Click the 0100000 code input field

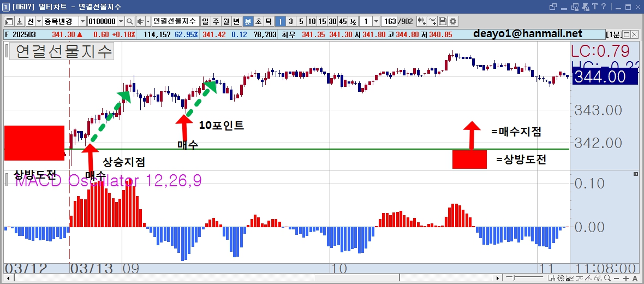(x=102, y=21)
